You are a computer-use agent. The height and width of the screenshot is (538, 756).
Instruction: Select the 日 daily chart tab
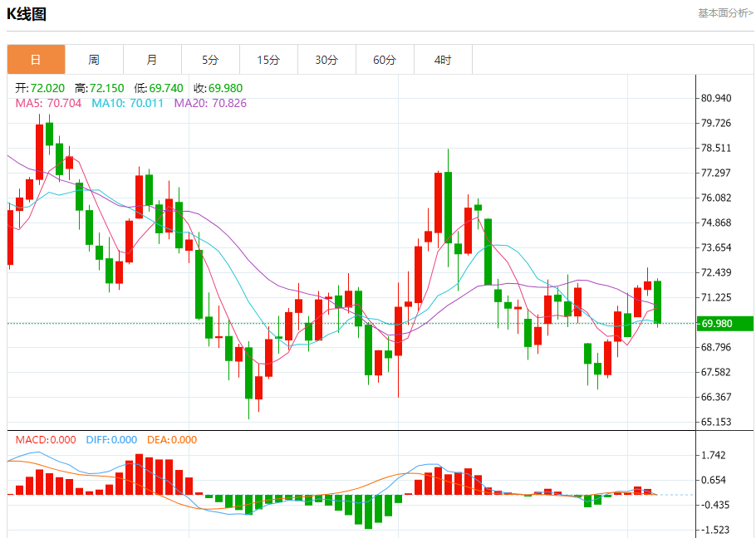(36, 60)
